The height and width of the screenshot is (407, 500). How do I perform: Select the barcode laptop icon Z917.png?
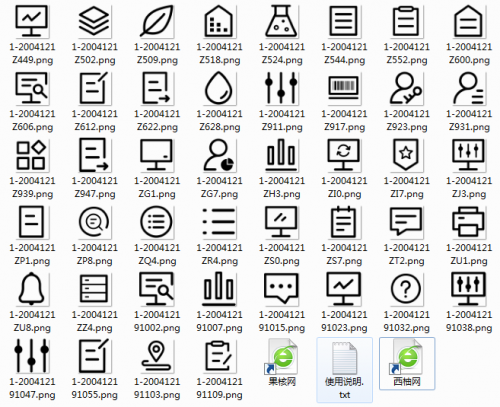coord(344,88)
